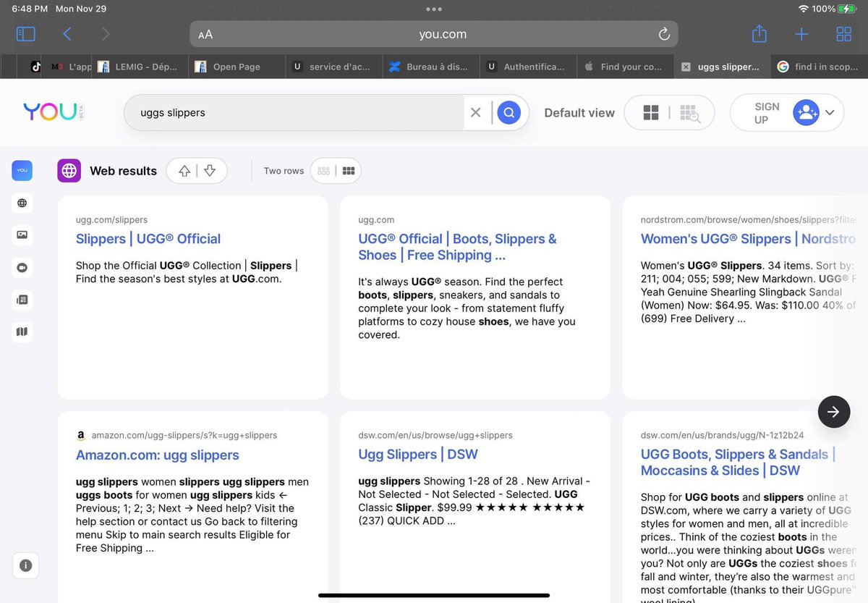The width and height of the screenshot is (868, 603).
Task: Switch to the TikTok pinned tab
Action: click(35, 67)
